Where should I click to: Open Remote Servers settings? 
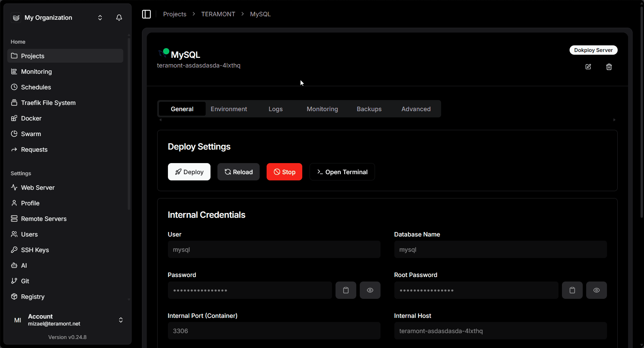(65, 218)
